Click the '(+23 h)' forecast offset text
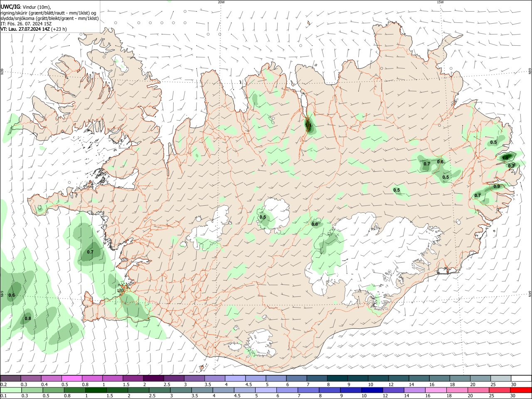 click(x=59, y=29)
